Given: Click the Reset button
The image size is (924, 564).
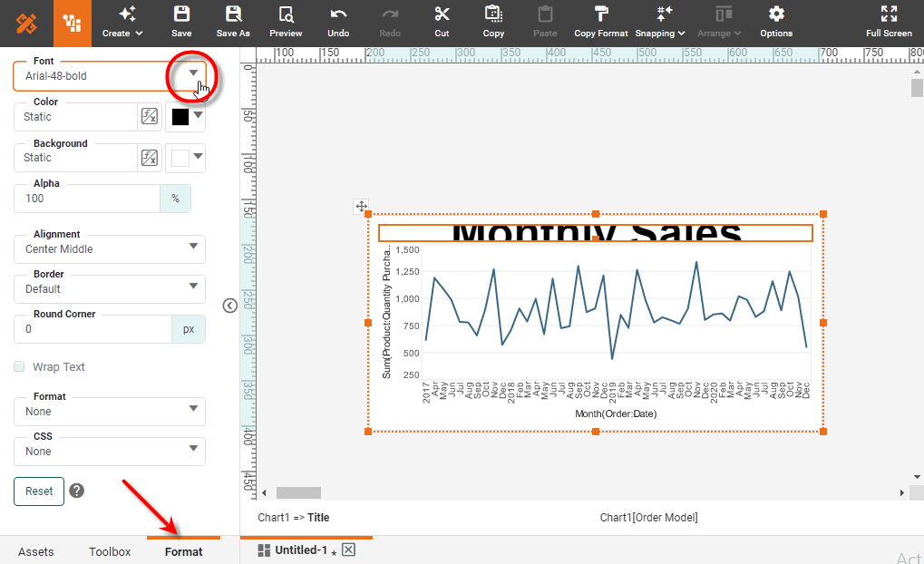Looking at the screenshot, I should (39, 491).
